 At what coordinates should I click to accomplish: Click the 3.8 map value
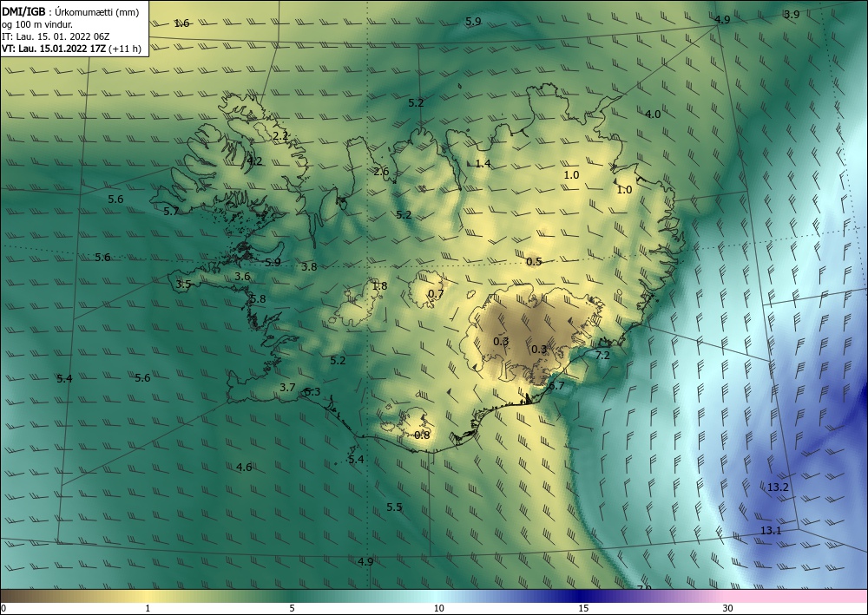click(x=309, y=266)
